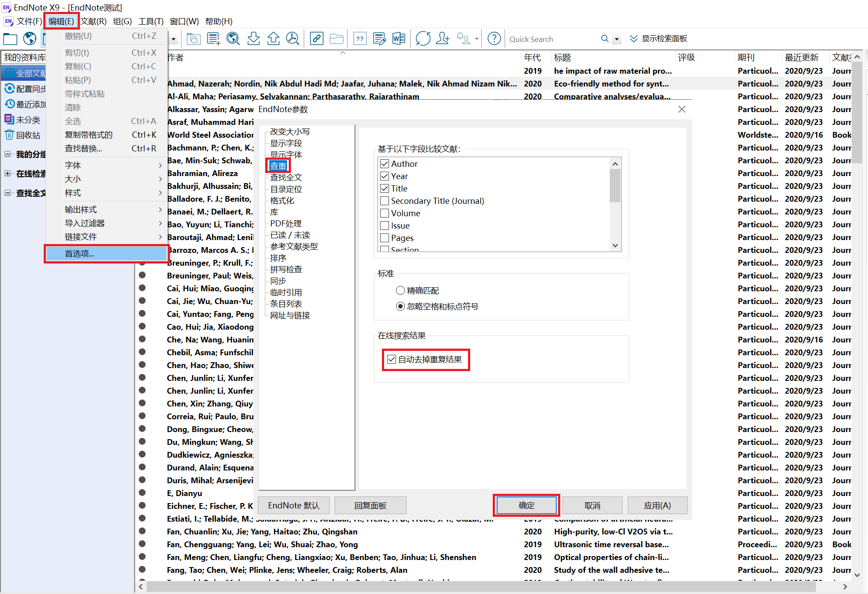Choose 查找替换... in the Edit menu
The image size is (868, 594).
tap(106, 148)
